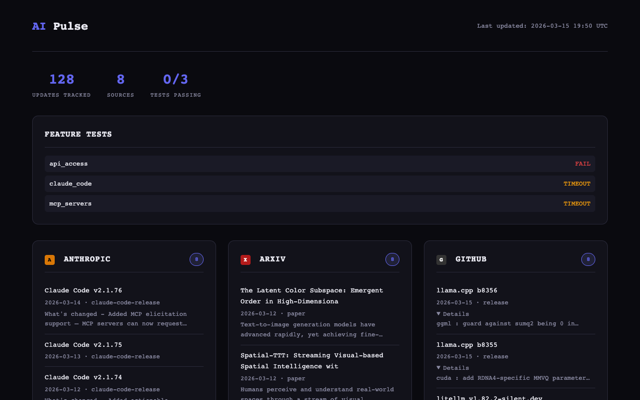
Task: Click the Last updated timestamp
Action: pyautogui.click(x=542, y=26)
